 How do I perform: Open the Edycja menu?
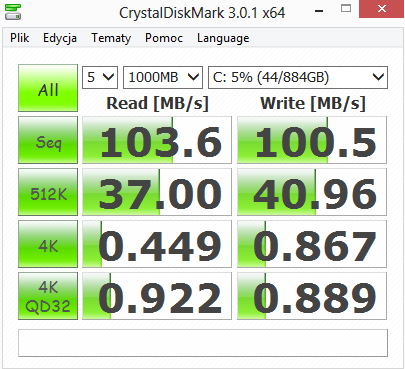[x=60, y=38]
